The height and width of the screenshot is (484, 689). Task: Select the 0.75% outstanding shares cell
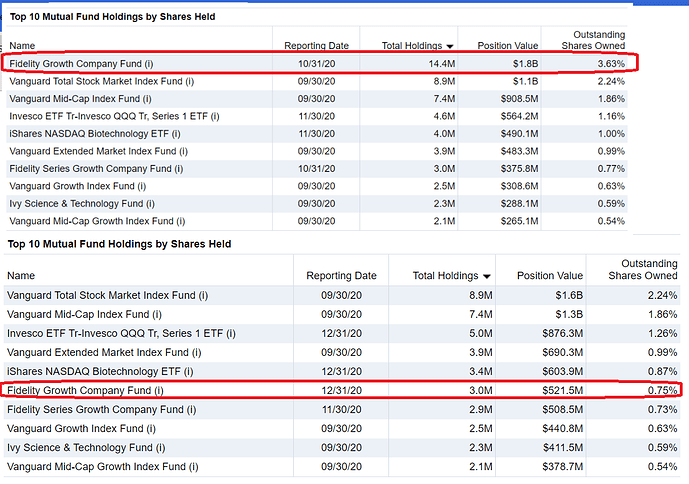662,391
